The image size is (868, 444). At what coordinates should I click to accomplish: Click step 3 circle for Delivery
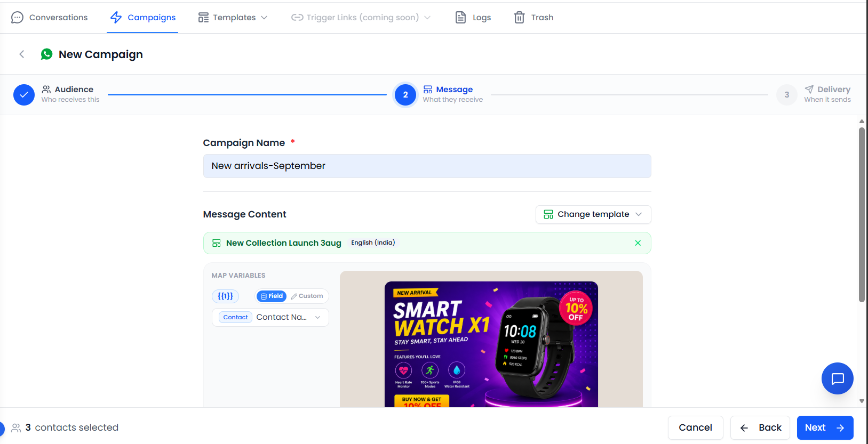[787, 95]
